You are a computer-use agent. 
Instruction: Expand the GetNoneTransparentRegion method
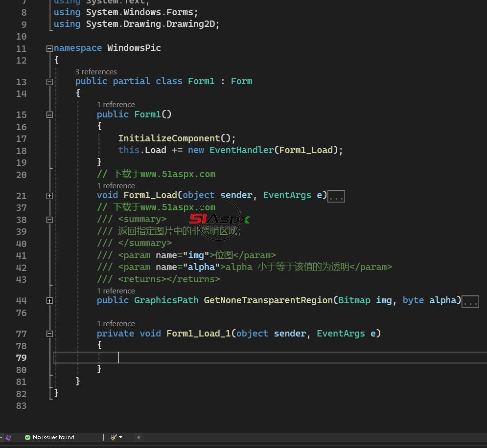click(x=49, y=301)
